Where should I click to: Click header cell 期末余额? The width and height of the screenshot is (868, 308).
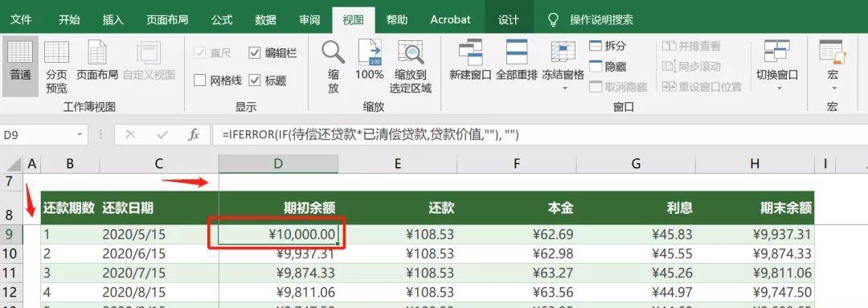[x=755, y=207]
